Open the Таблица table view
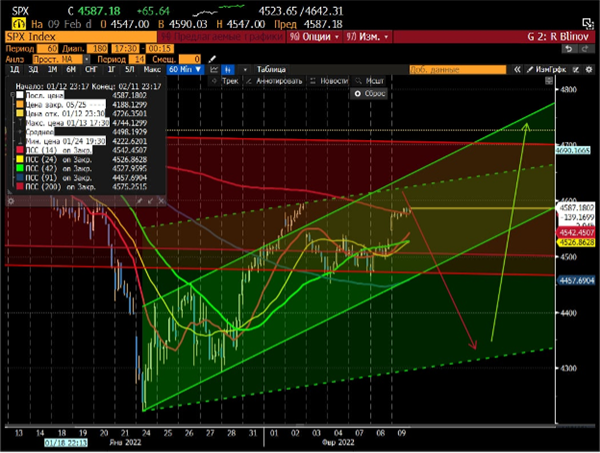600x453 pixels. [x=271, y=69]
